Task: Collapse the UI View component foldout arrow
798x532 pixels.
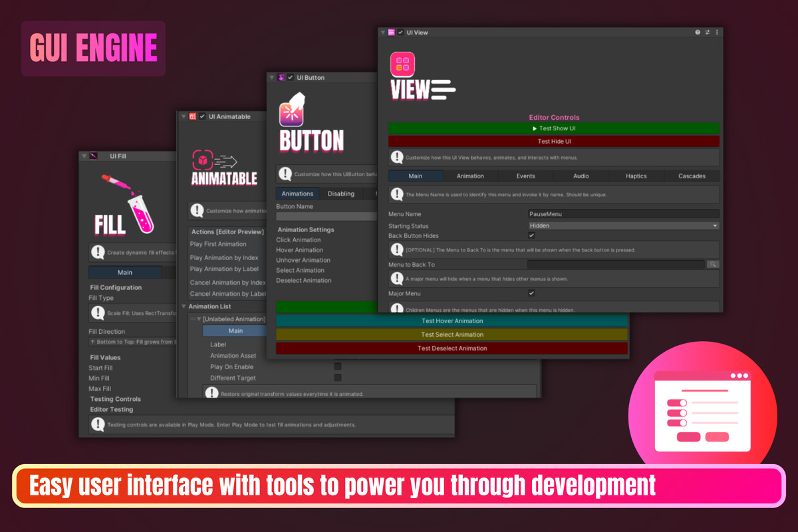Action: 383,32
